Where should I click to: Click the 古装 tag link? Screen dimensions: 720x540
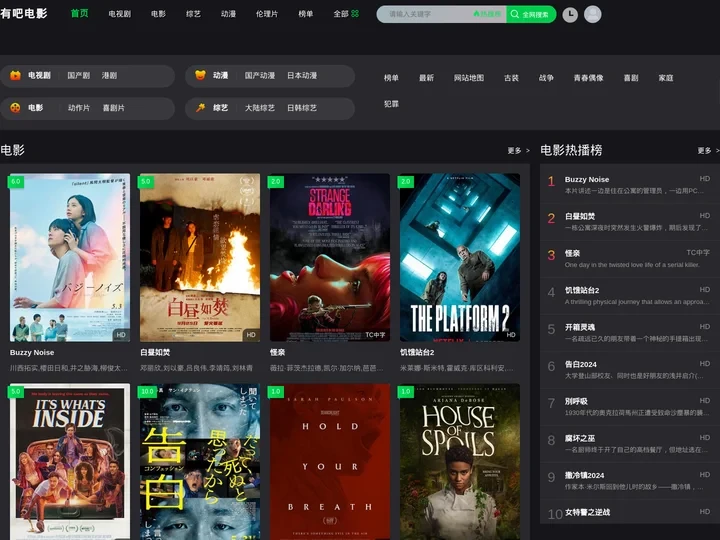pos(512,78)
